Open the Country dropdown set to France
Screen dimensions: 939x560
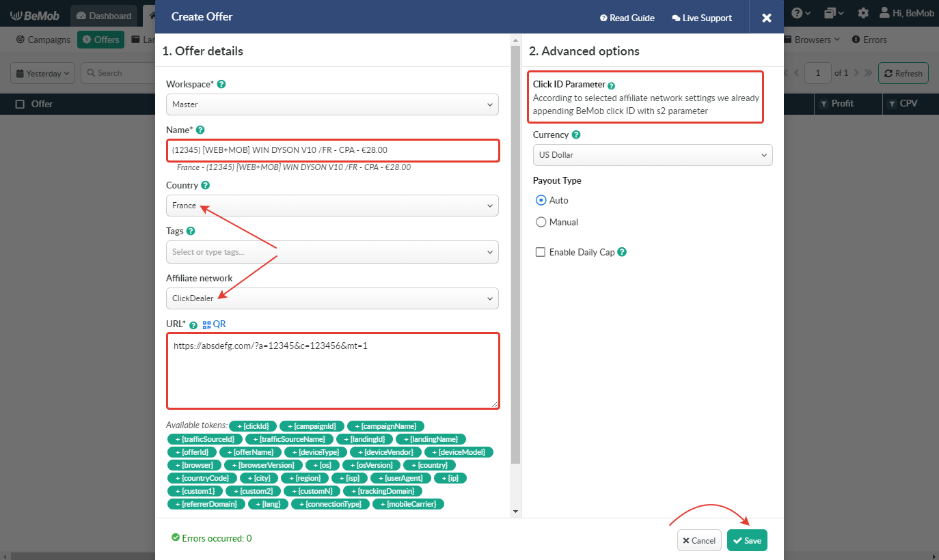[x=332, y=206]
